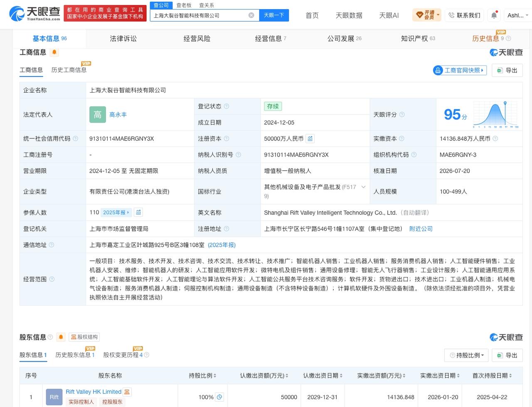Click help icon beside 实缴资本 label

point(401,139)
